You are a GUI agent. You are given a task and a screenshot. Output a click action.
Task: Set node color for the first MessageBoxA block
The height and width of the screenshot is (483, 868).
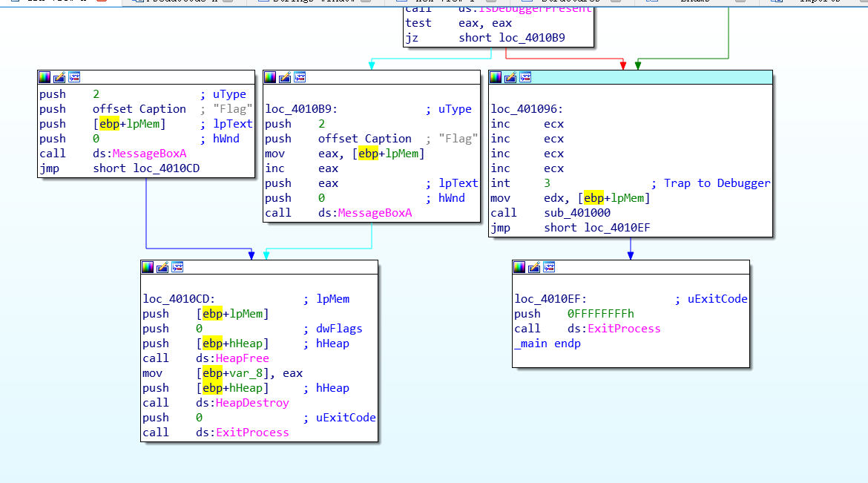pyautogui.click(x=45, y=77)
